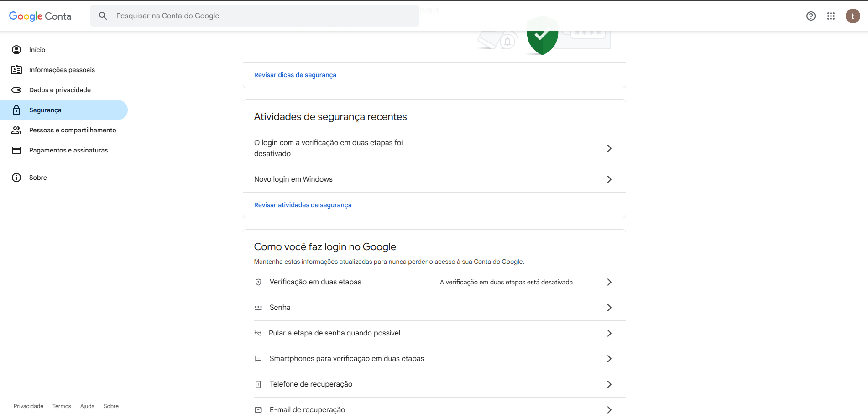The image size is (868, 419).
Task: Click the Privacidade footer link
Action: point(28,406)
